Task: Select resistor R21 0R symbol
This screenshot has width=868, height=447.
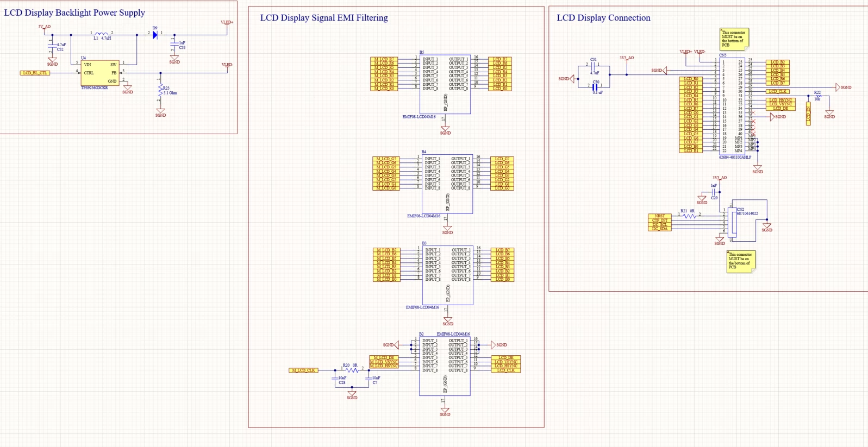Action: pos(690,215)
